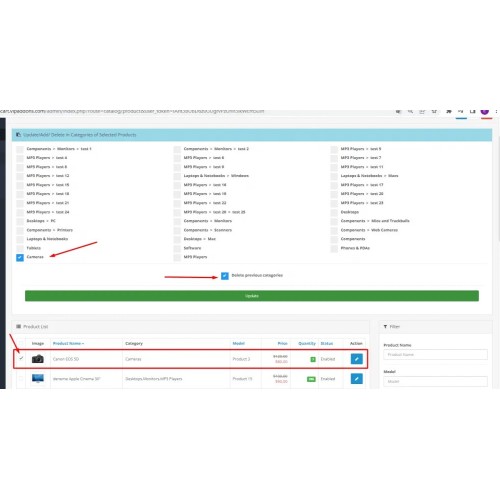Viewport: 500px width, 500px height.
Task: Enable the Phones & PDAs category checkbox
Action: 334,248
